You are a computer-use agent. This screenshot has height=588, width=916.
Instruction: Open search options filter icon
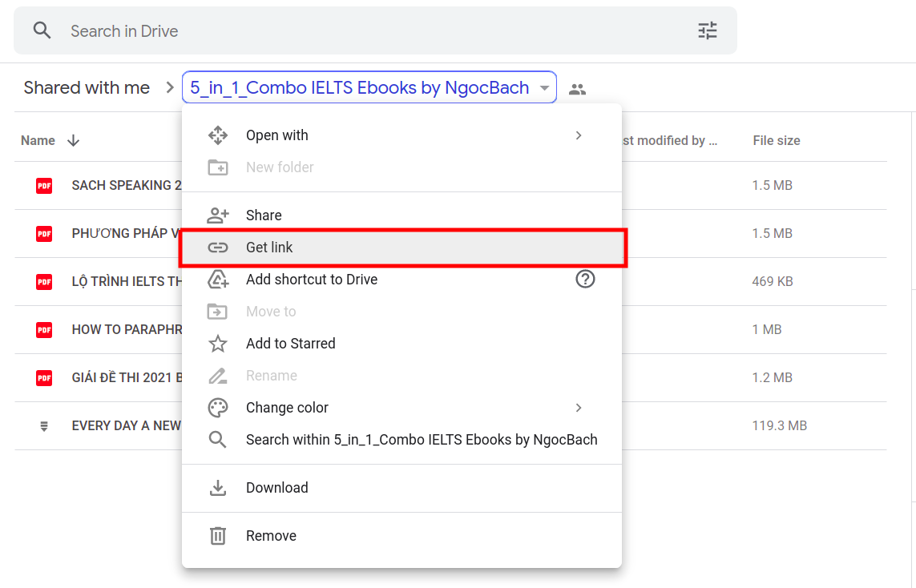tap(708, 30)
